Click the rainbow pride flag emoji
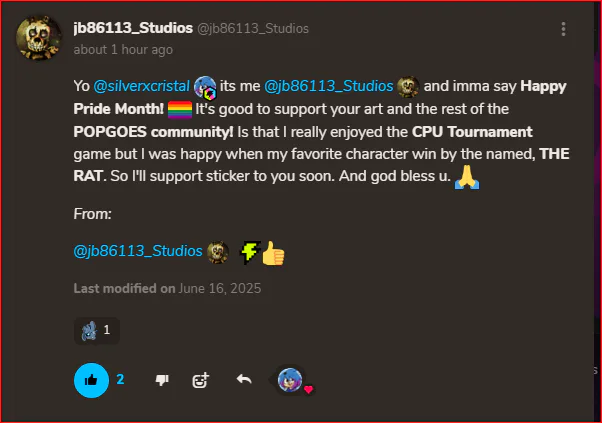The height and width of the screenshot is (423, 602). (180, 109)
